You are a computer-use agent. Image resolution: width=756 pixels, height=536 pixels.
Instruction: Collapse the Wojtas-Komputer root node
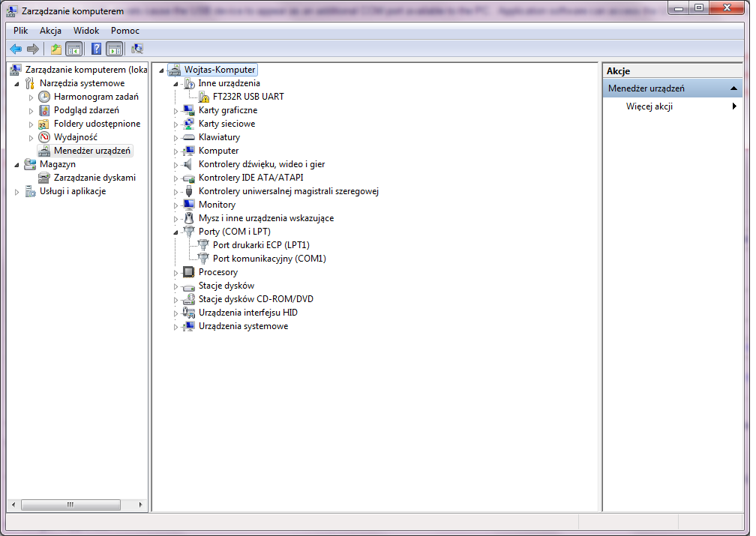coord(161,70)
